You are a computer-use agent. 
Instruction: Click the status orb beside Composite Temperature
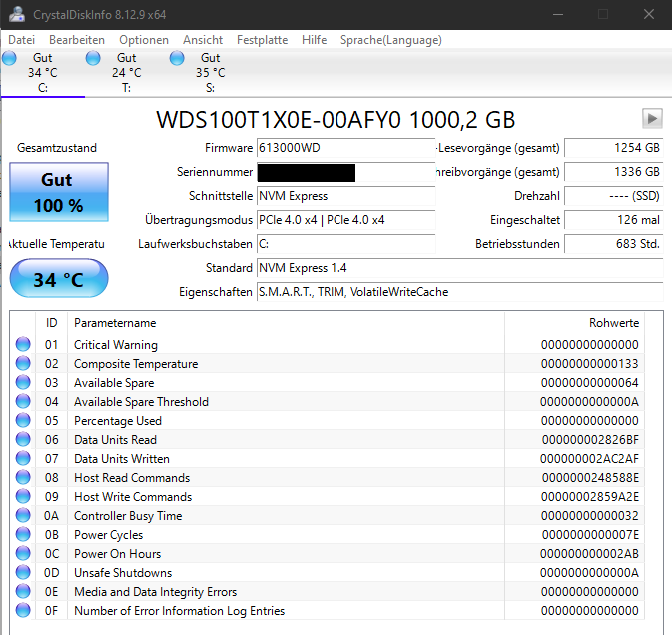(23, 363)
